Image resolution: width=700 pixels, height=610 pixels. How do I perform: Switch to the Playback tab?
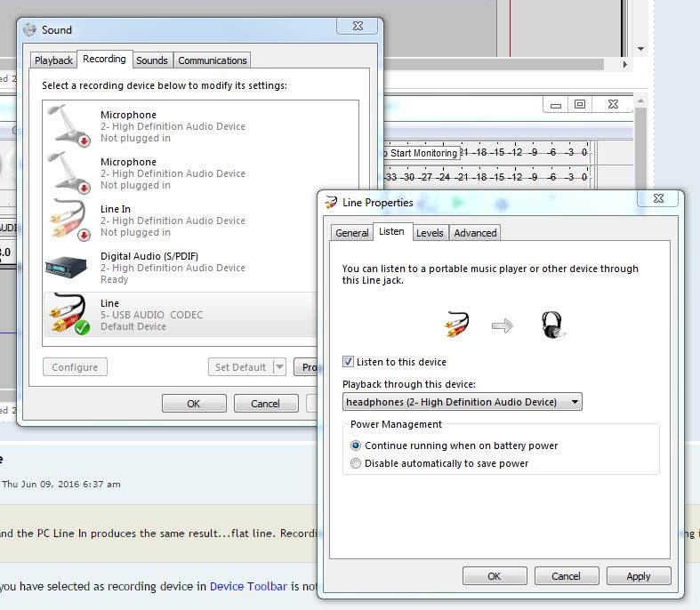(53, 60)
